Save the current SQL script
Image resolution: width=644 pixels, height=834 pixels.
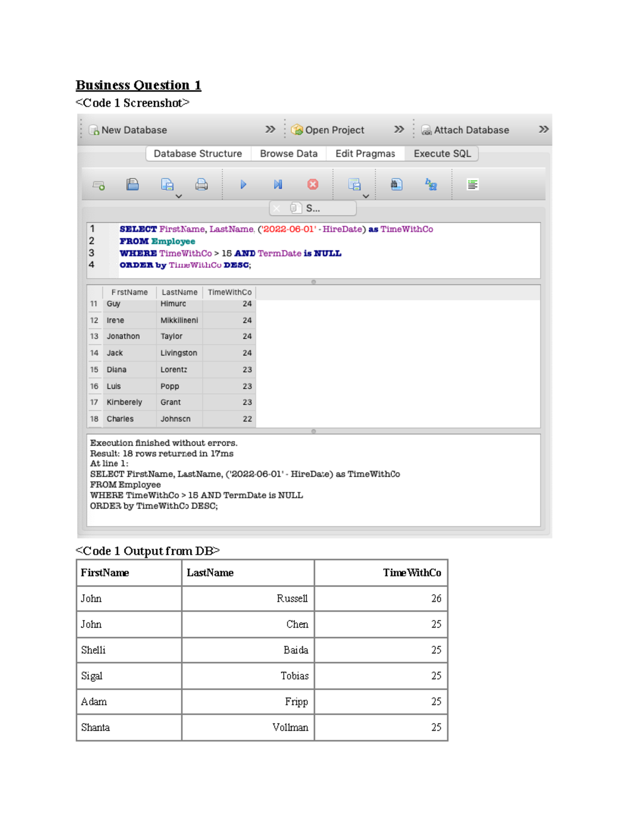point(167,184)
